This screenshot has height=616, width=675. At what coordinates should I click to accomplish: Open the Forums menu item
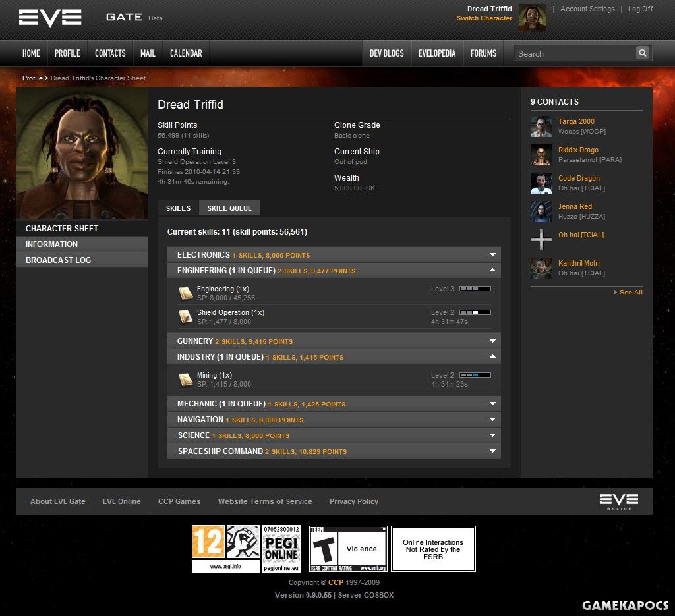click(483, 53)
